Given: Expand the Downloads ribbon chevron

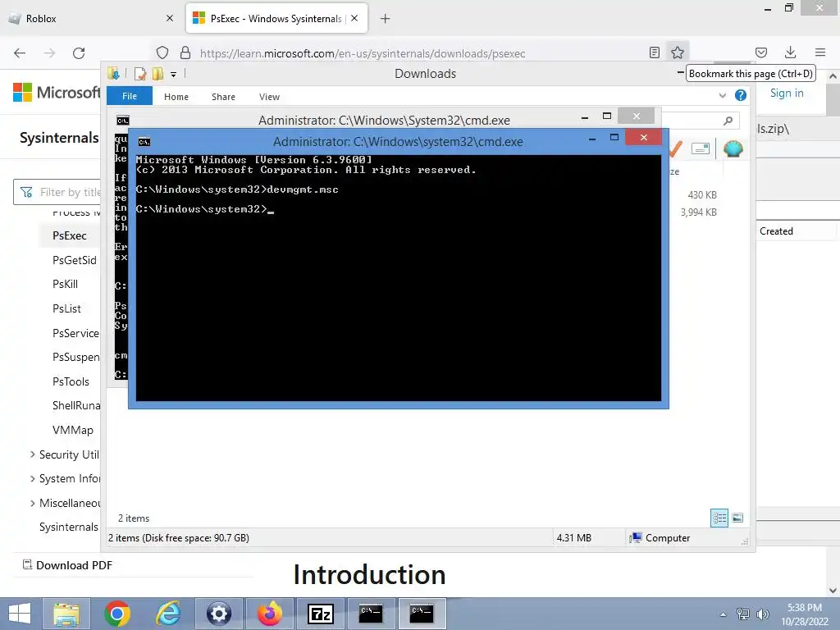Looking at the screenshot, I should click(x=723, y=95).
